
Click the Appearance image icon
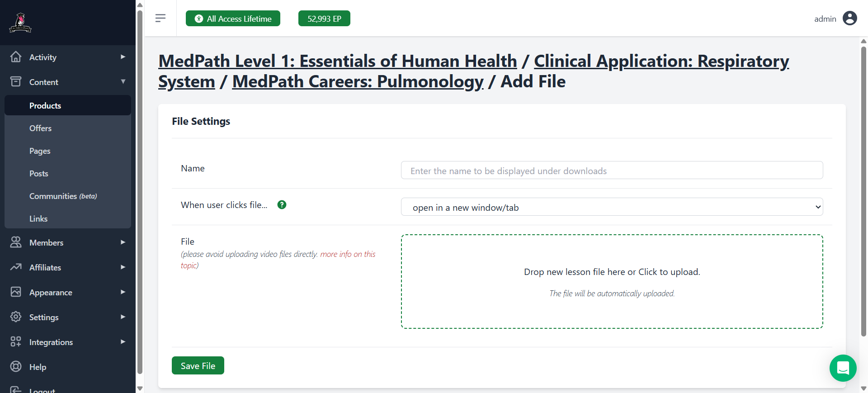click(x=16, y=292)
